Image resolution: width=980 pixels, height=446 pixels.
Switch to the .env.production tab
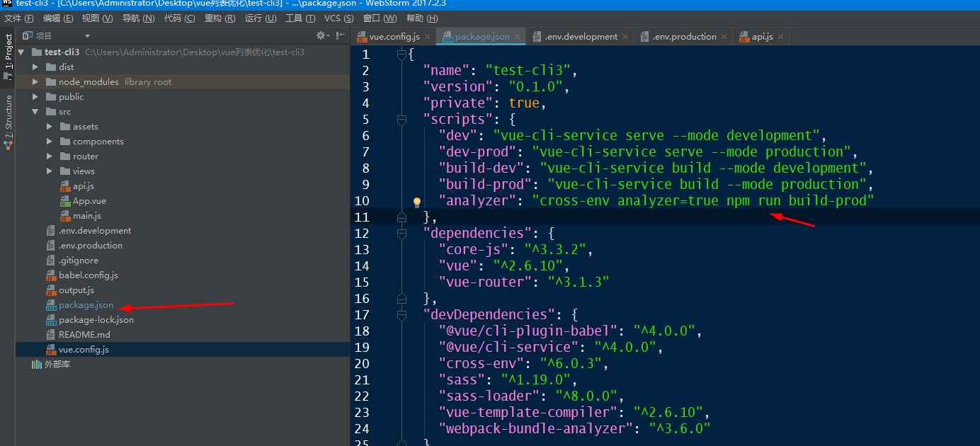[x=683, y=37]
